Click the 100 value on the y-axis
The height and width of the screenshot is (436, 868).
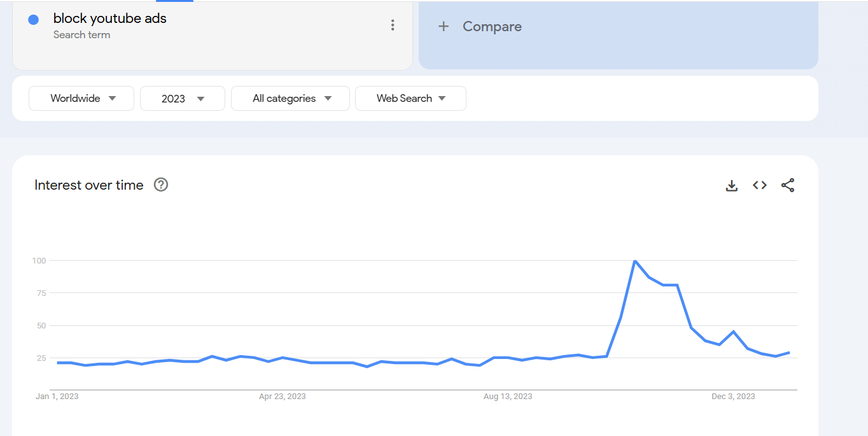click(39, 260)
